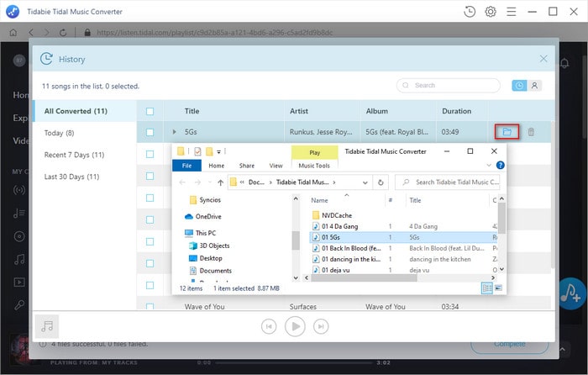
Task: Open Documents in navigation pane
Action: pos(210,271)
